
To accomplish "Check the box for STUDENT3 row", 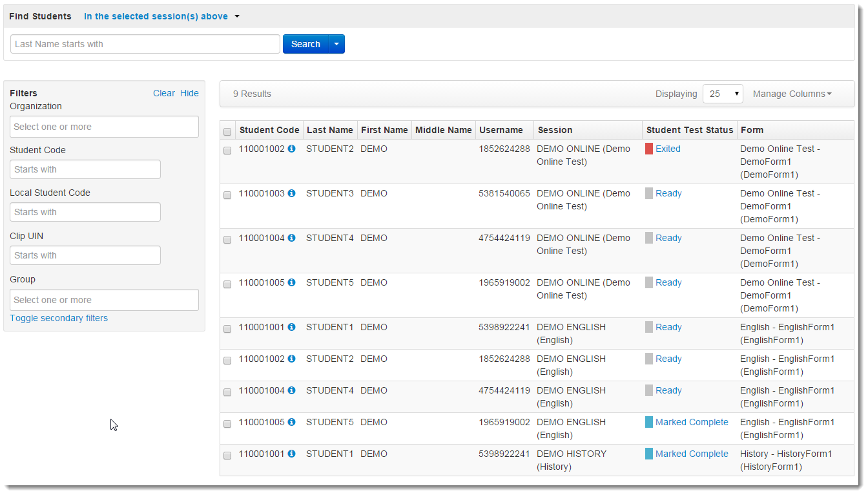I will click(x=227, y=195).
